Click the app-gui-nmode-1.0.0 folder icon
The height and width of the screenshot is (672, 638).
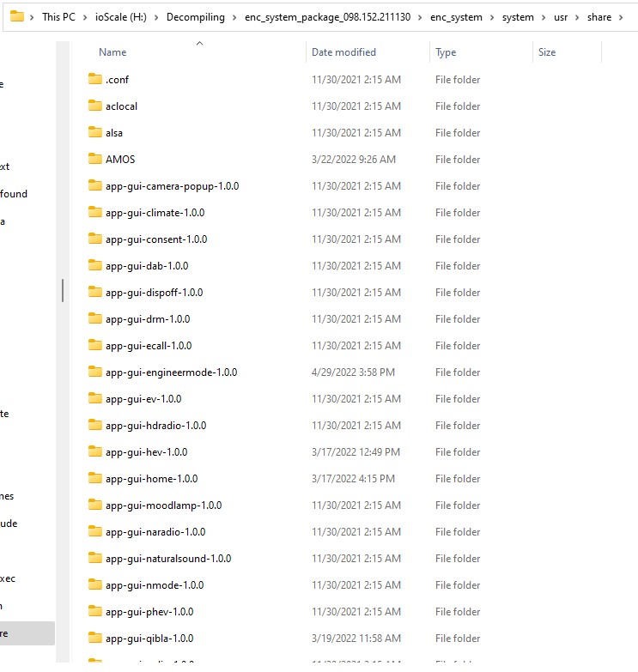pos(94,584)
